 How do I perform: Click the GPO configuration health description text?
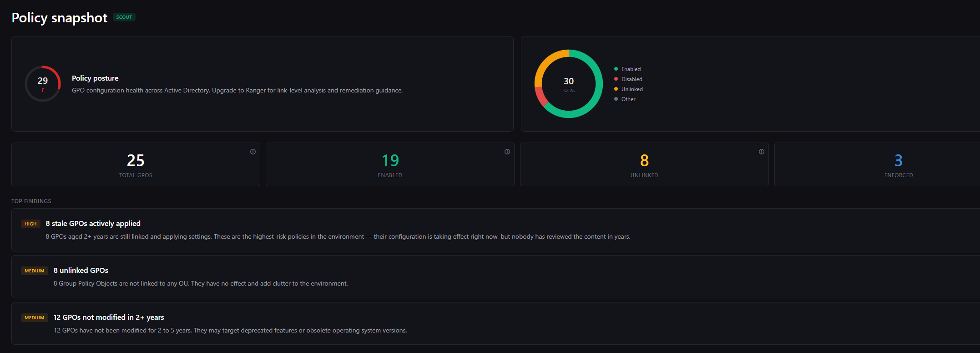click(x=237, y=91)
